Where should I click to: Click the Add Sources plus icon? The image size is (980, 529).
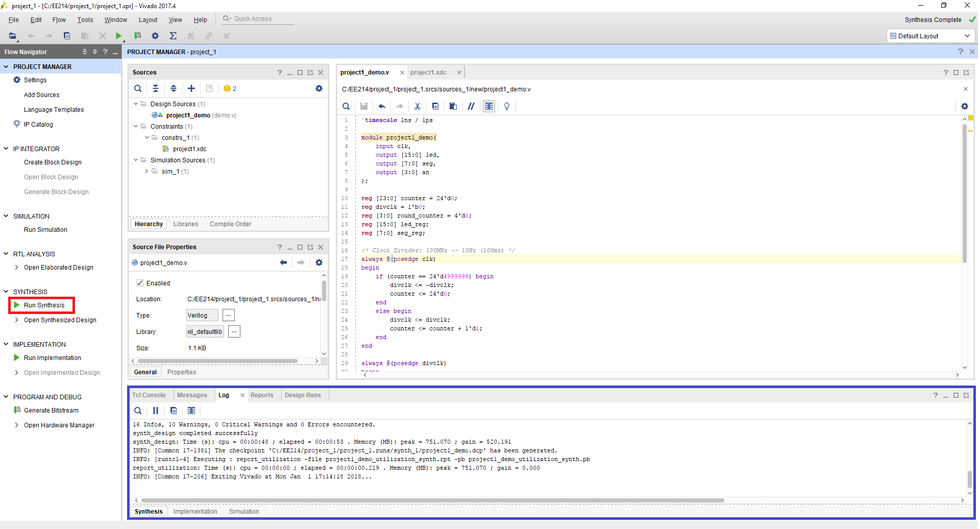pos(191,89)
